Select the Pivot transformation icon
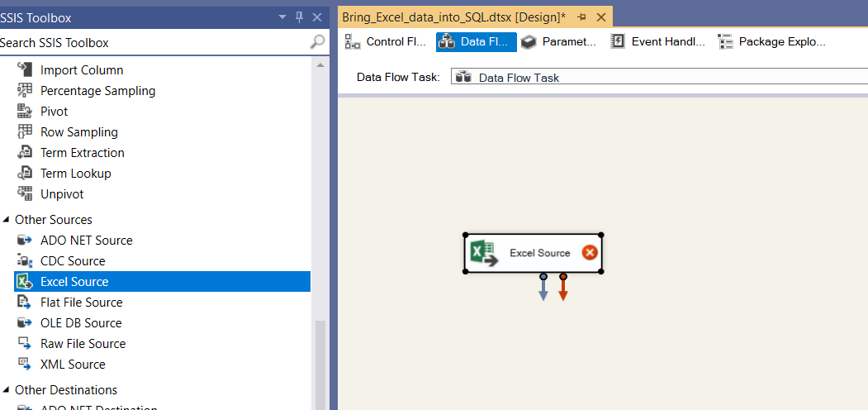This screenshot has height=410, width=868. coord(25,112)
